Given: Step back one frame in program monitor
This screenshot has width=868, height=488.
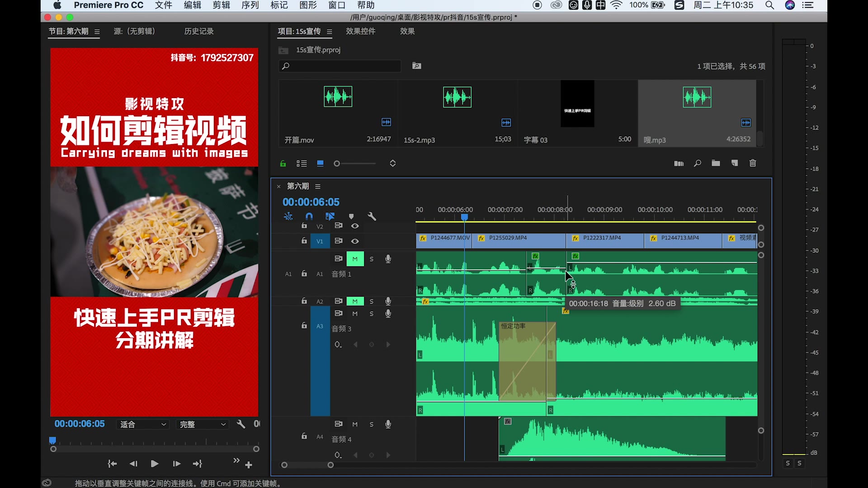Looking at the screenshot, I should click(133, 464).
